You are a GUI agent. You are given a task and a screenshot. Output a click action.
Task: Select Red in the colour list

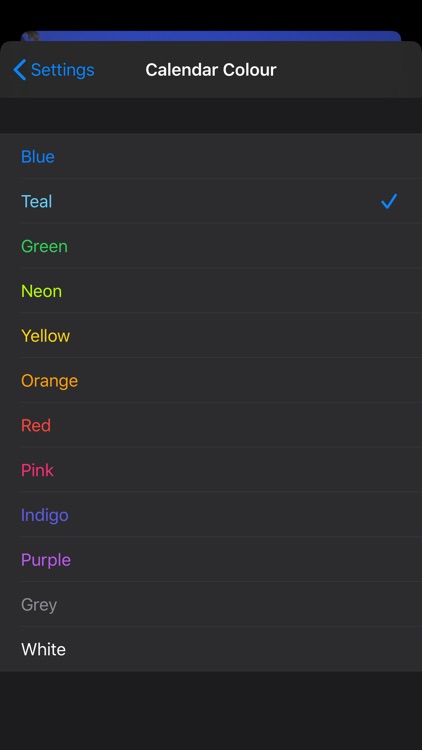[211, 425]
